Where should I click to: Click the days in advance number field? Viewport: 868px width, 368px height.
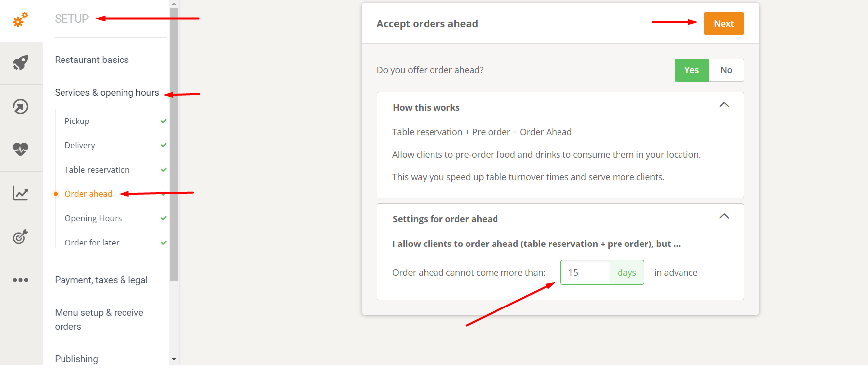click(x=585, y=272)
